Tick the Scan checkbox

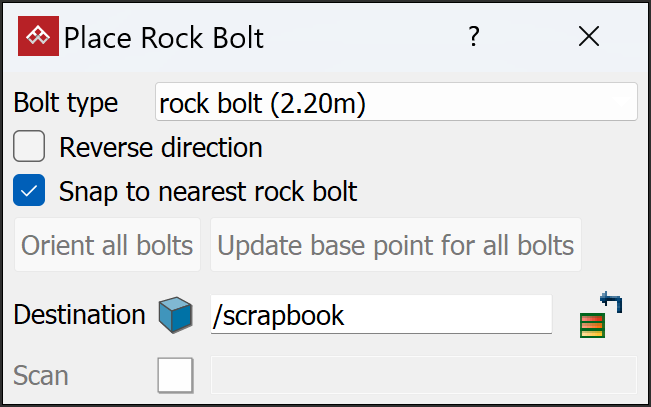pyautogui.click(x=175, y=376)
